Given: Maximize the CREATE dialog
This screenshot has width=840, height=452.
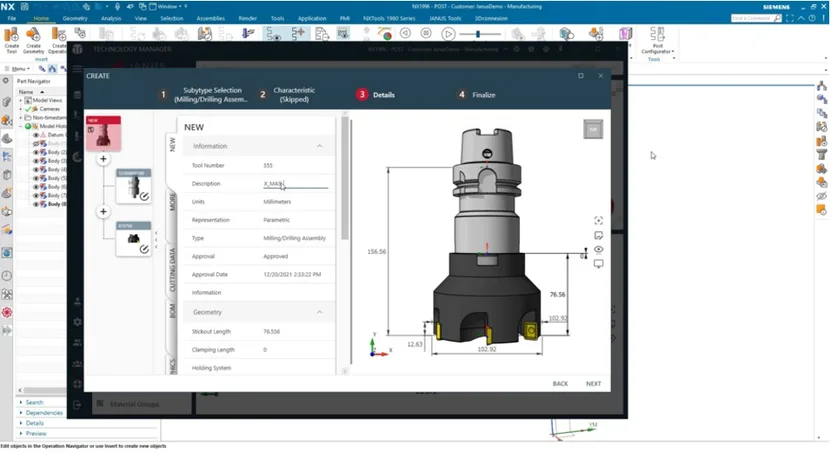Looking at the screenshot, I should (581, 76).
